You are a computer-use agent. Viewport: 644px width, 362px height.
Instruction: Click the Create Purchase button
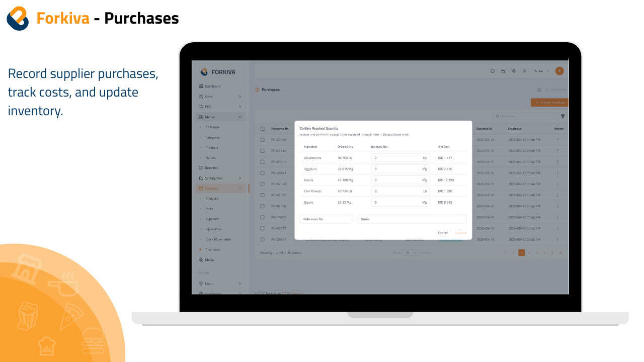tap(549, 103)
